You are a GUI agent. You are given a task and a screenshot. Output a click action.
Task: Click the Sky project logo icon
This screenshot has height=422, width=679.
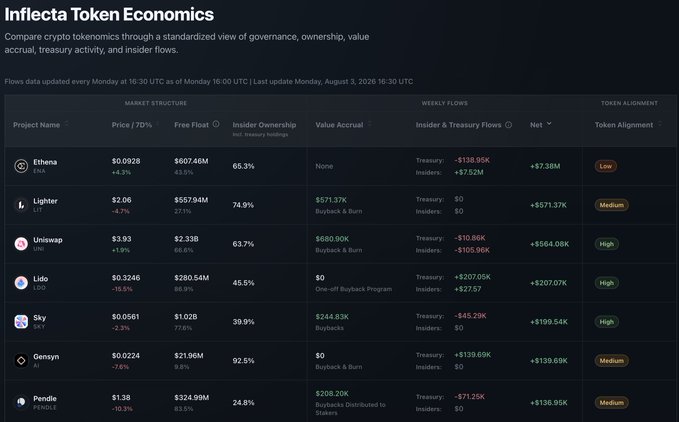coord(21,322)
